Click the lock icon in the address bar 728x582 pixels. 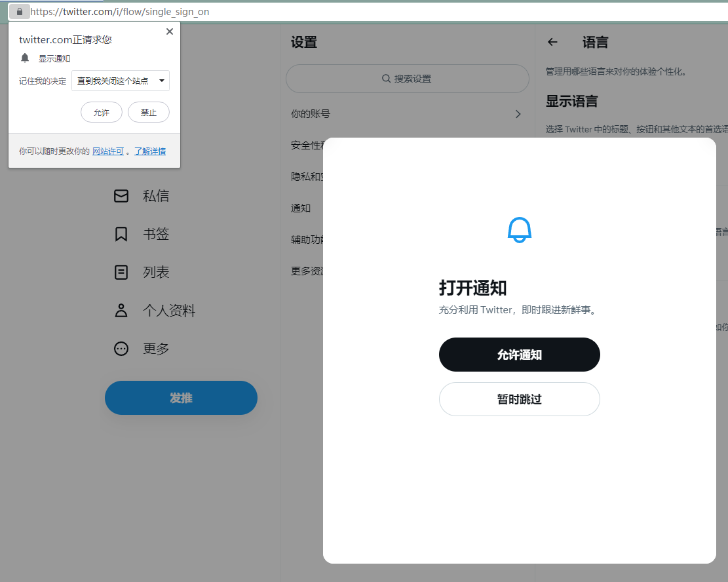20,12
